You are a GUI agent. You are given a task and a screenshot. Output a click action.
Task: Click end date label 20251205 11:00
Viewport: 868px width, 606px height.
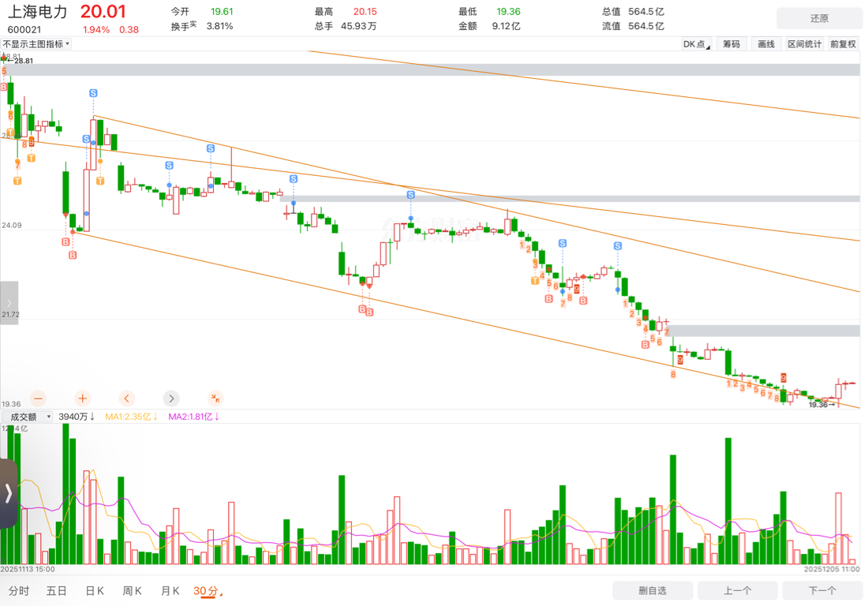tap(832, 569)
